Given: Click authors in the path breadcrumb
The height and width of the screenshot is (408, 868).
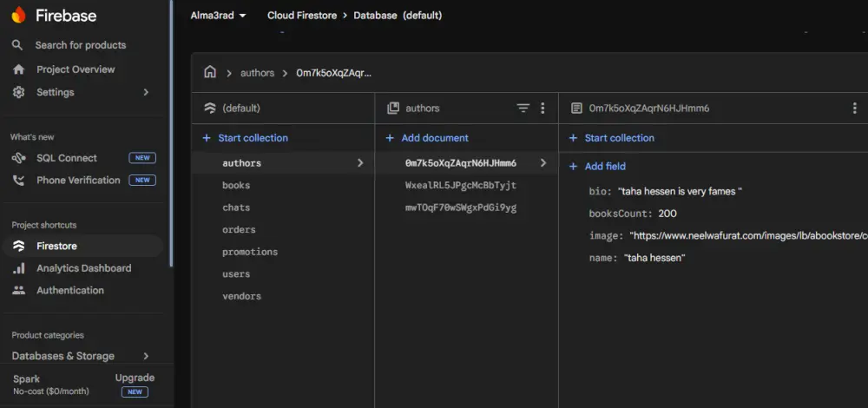Looking at the screenshot, I should 257,73.
